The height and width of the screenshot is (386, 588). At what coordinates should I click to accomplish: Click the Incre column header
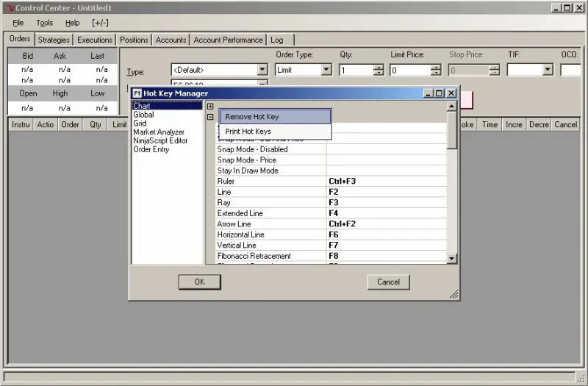(514, 125)
